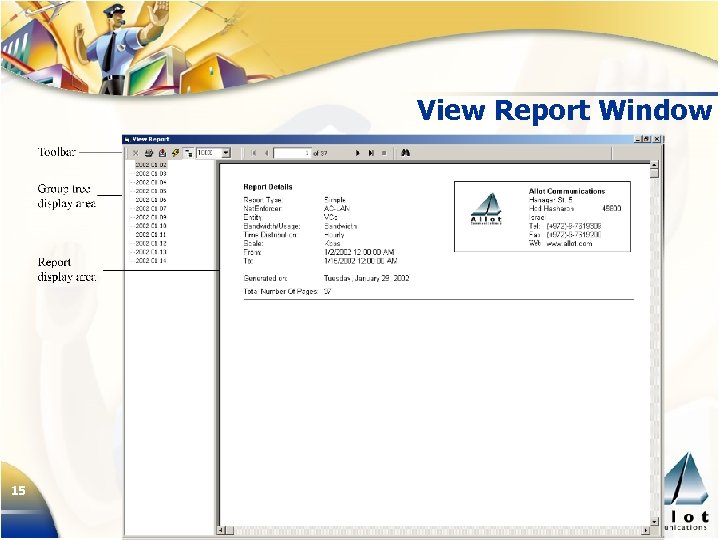
Task: Select the 2002-01-14 group tree entry
Action: (151, 261)
